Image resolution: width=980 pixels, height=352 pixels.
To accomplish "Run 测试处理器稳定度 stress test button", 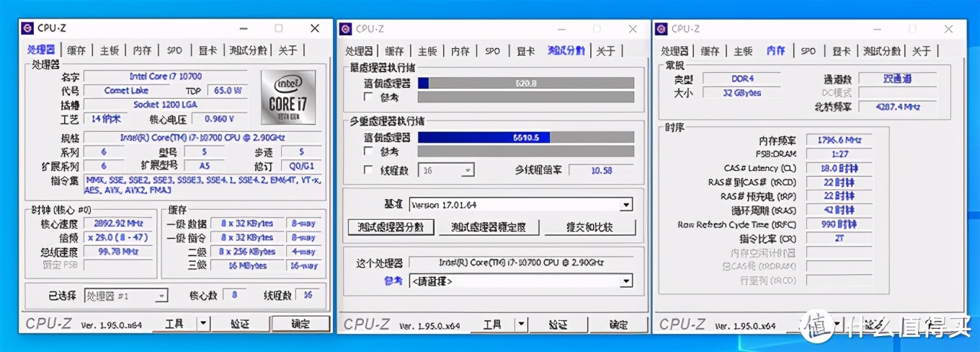I will 489,226.
